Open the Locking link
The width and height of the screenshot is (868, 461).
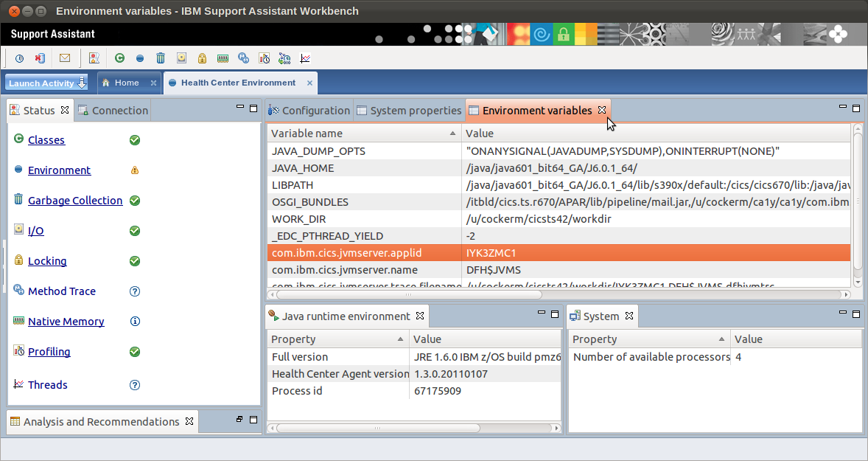coord(47,261)
